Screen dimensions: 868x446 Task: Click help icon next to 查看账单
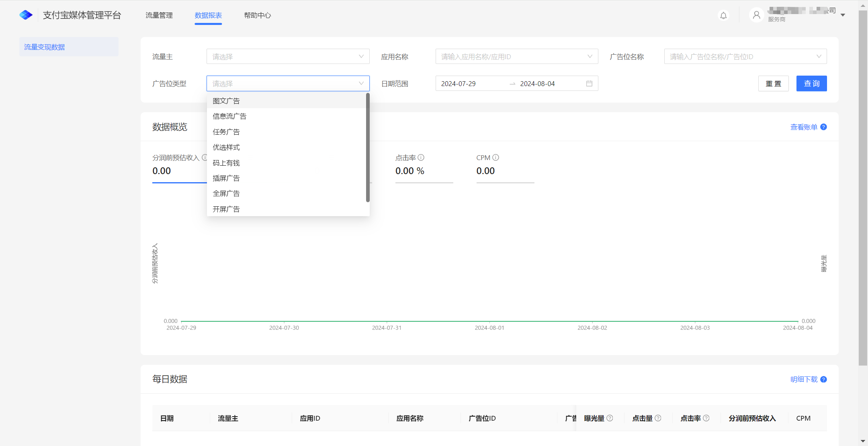tap(823, 127)
